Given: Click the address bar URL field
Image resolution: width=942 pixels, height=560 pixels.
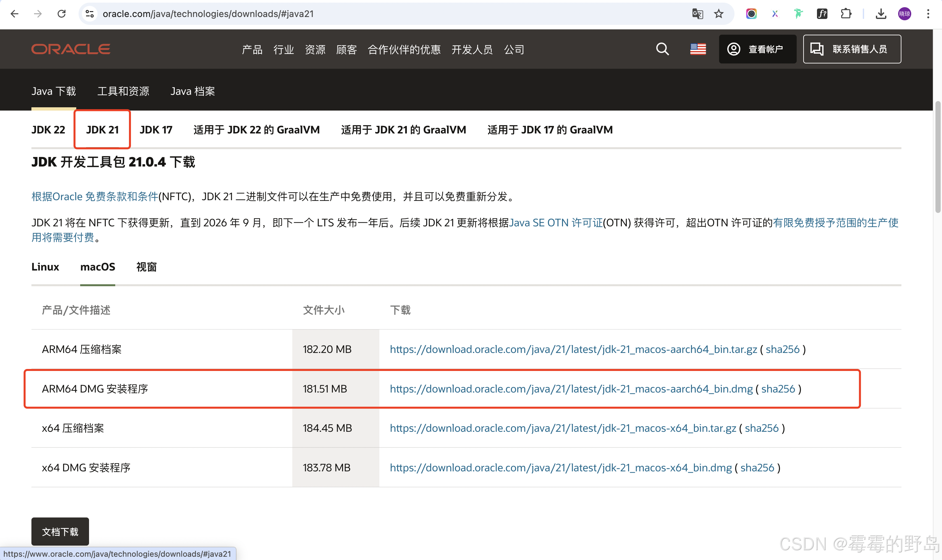Looking at the screenshot, I should [378, 14].
